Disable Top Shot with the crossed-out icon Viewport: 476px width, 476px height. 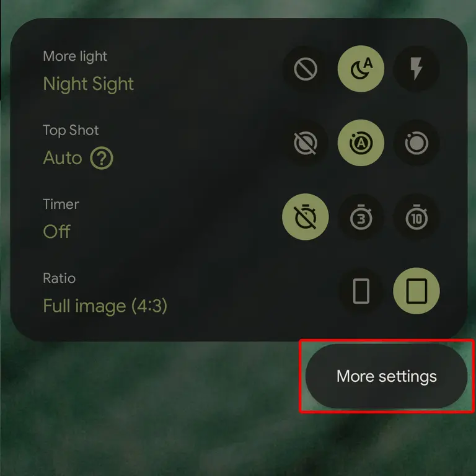(x=306, y=143)
